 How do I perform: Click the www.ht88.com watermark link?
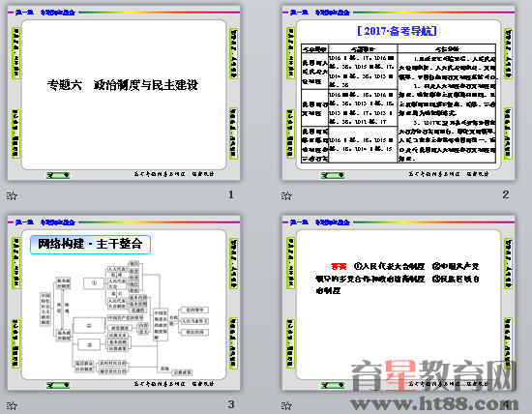coord(435,403)
